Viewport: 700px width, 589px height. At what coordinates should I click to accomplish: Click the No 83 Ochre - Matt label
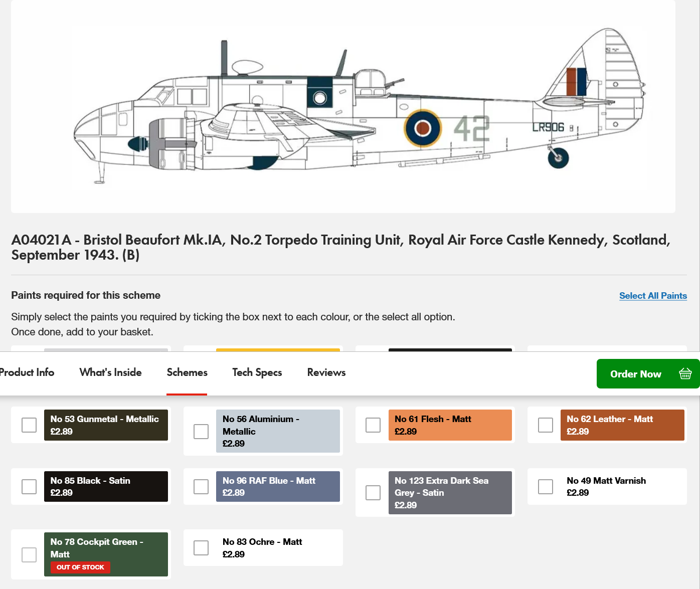pos(262,542)
